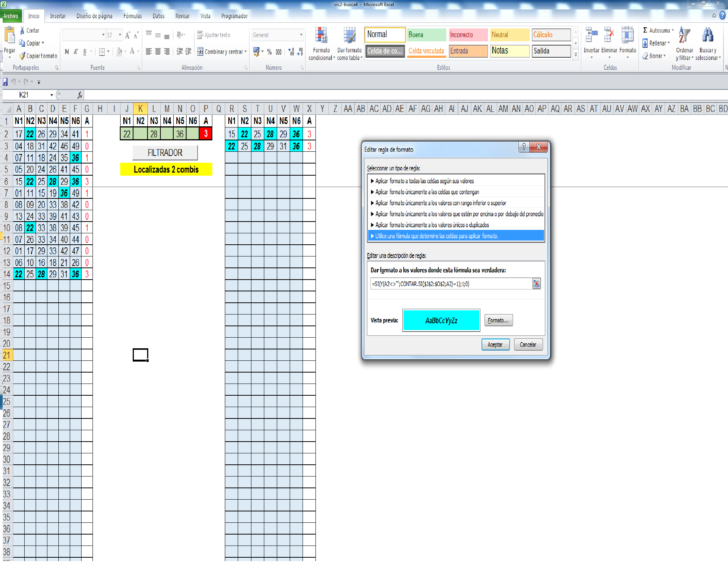Click the font color A icon

pyautogui.click(x=132, y=52)
